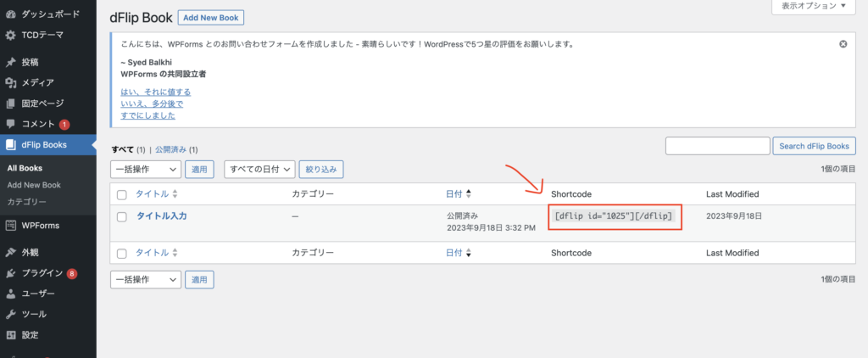This screenshot has width=868, height=358.
Task: Open プラグイン menu item
Action: tap(42, 273)
